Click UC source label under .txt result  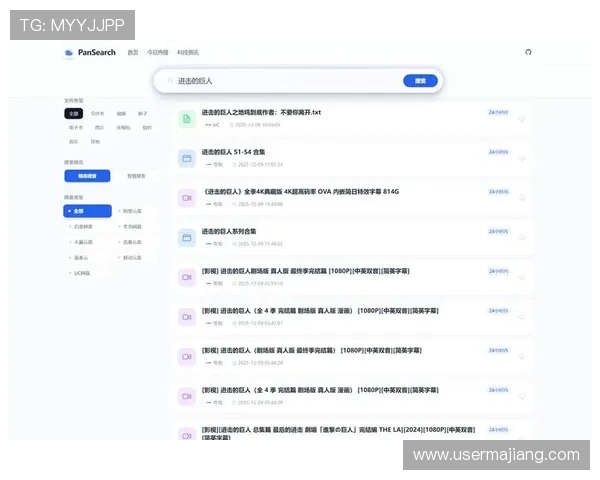(213, 125)
